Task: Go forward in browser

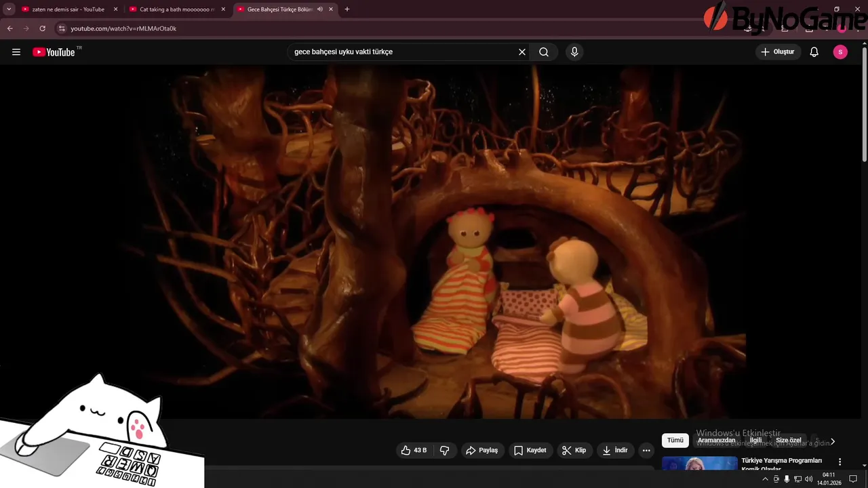Action: tap(26, 28)
